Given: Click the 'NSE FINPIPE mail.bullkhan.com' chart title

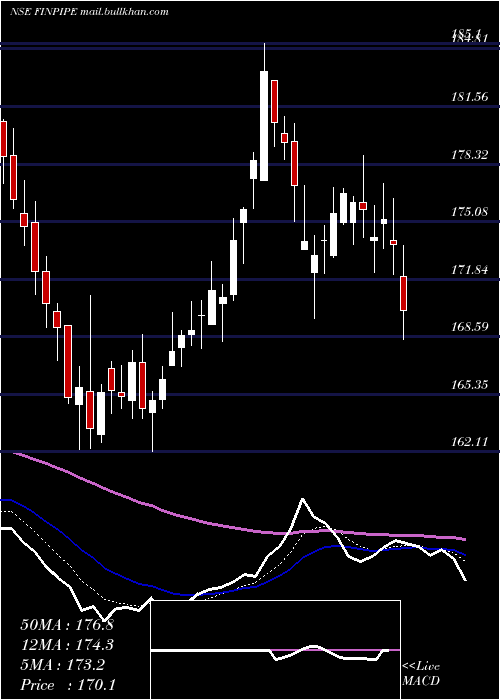Looking at the screenshot, I should 89,12.
